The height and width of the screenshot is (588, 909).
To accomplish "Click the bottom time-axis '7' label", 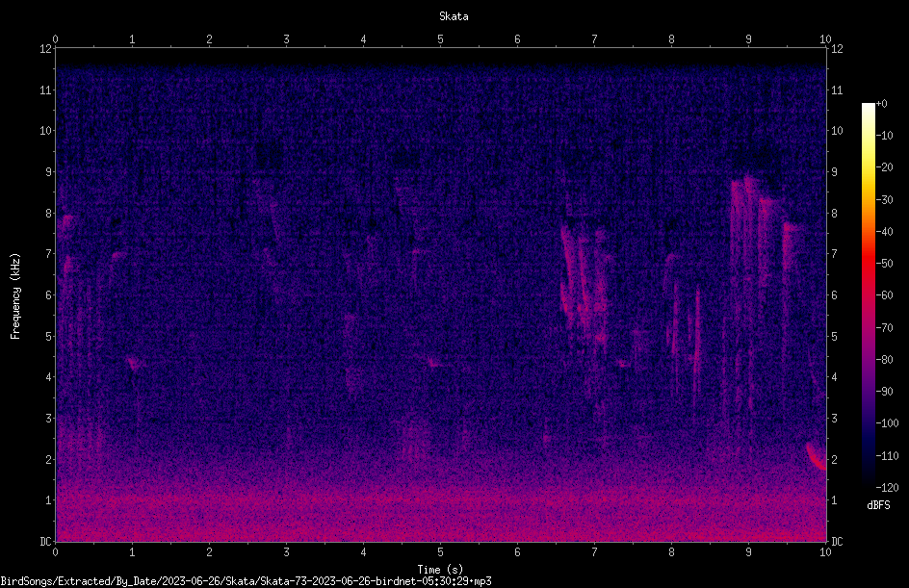I will point(594,552).
